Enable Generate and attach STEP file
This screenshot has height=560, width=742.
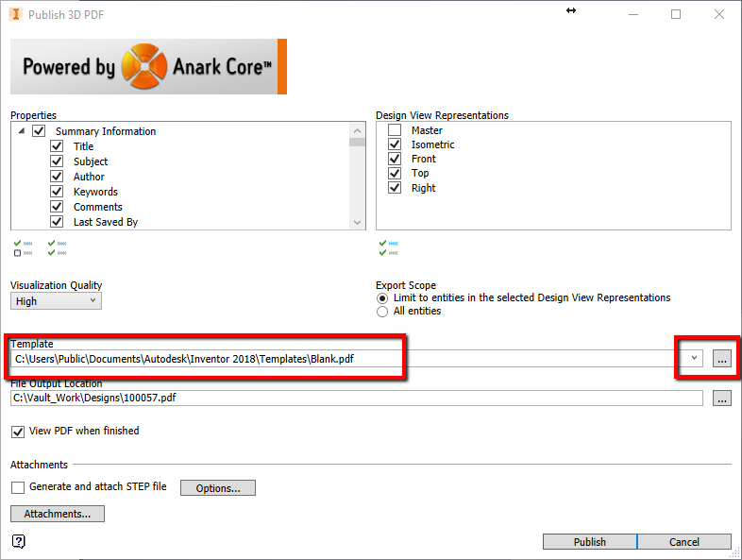[18, 487]
